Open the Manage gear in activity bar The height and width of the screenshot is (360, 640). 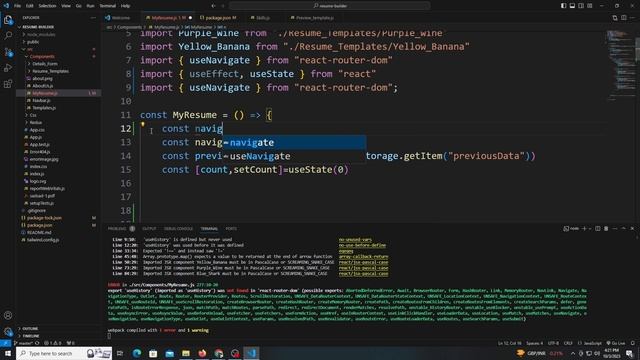(x=8, y=331)
